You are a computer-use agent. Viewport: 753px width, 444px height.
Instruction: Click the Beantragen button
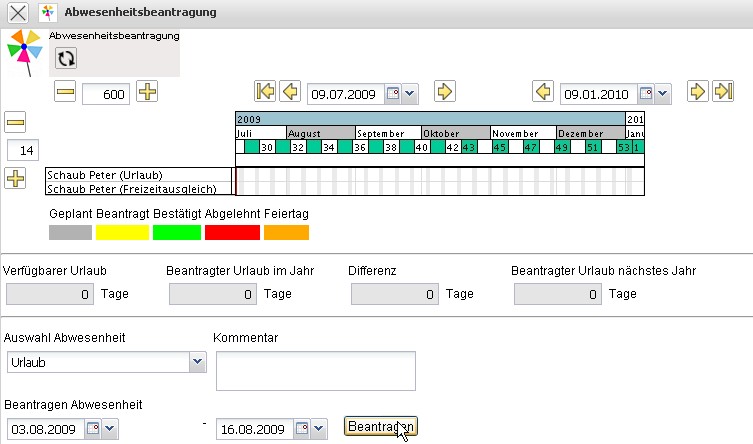381,426
